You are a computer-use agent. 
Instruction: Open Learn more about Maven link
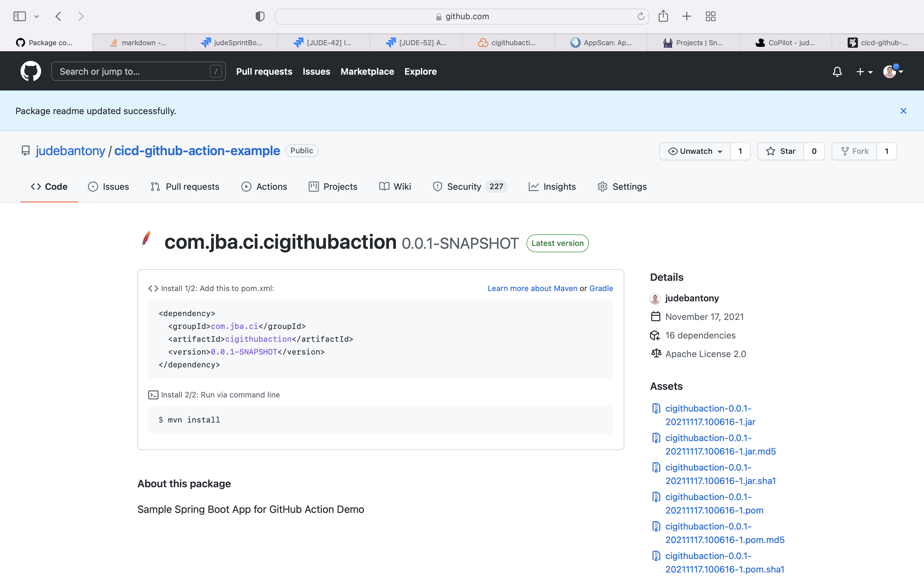tap(532, 288)
